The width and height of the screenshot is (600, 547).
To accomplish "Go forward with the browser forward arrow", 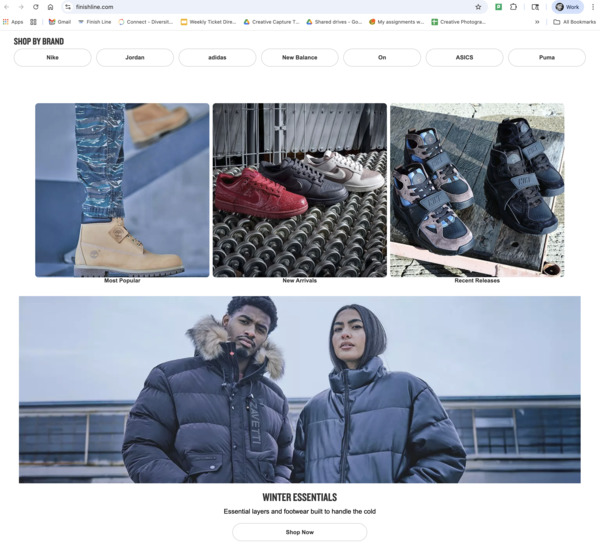I will 21,7.
